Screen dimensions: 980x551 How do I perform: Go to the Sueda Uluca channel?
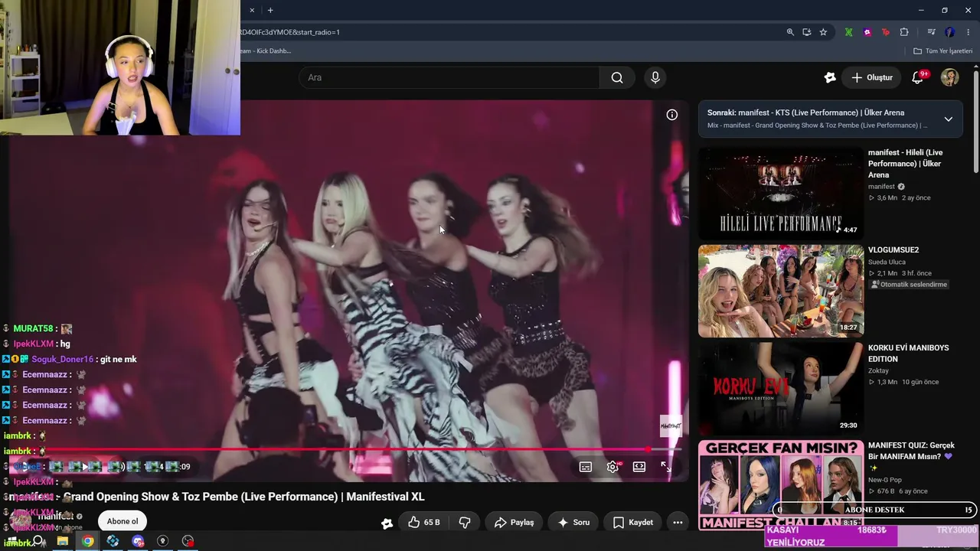tap(887, 262)
